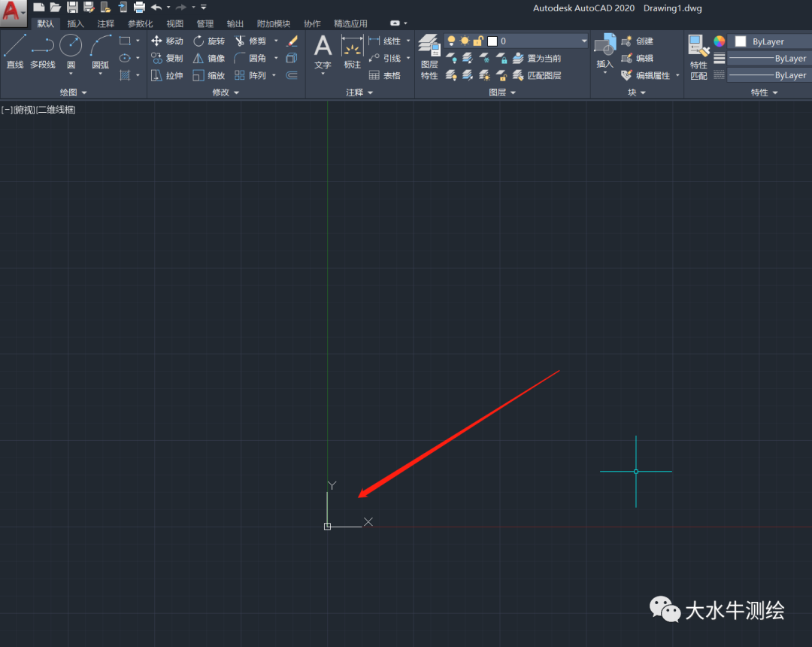The height and width of the screenshot is (647, 812).
Task: Switch to the 插入 ribbon tab
Action: pos(76,24)
